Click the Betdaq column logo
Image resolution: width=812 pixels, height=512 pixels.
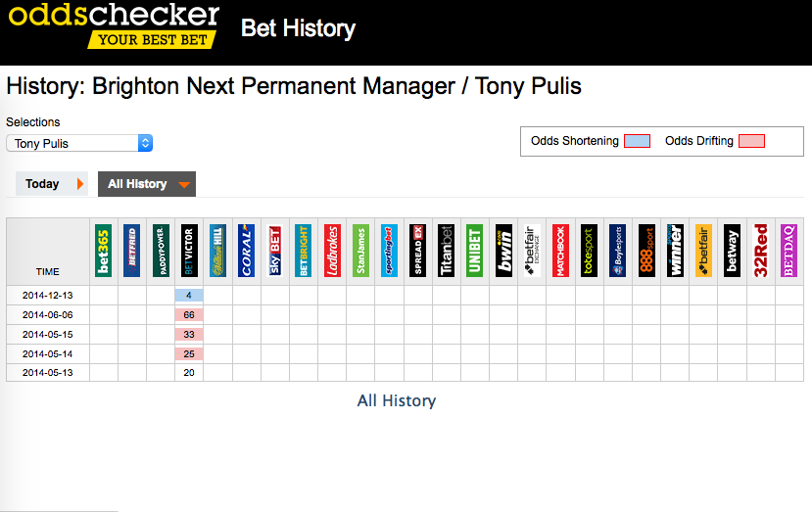[788, 251]
